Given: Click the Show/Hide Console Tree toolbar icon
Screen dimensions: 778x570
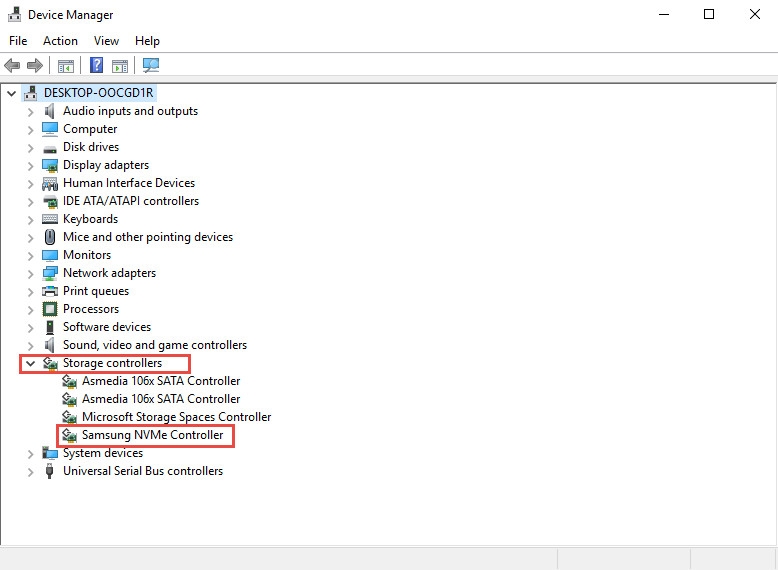Looking at the screenshot, I should point(65,65).
